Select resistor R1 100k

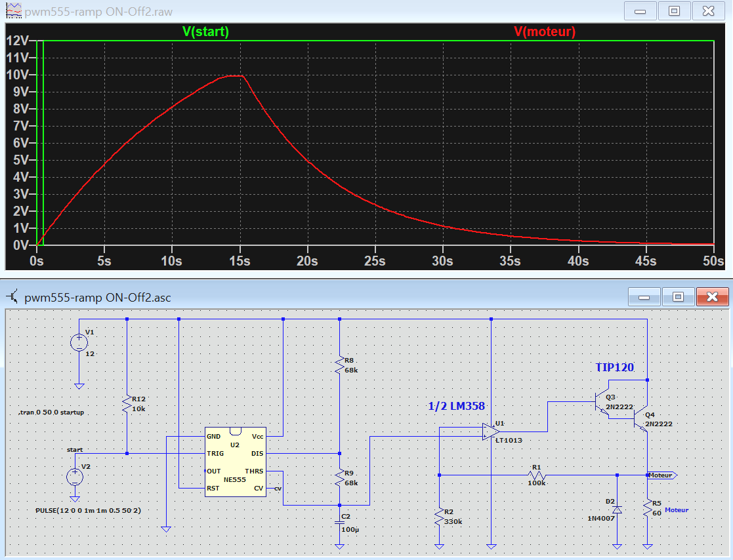[x=537, y=475]
